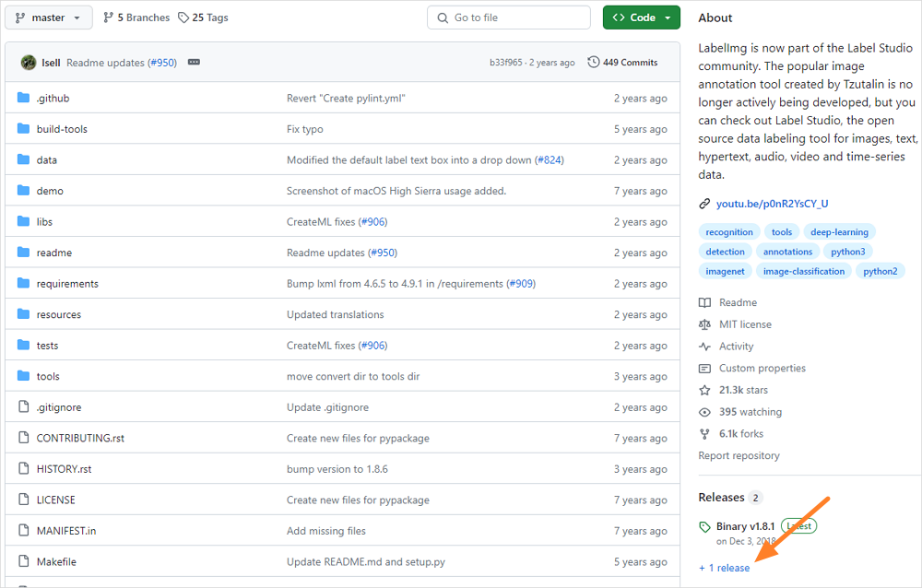The image size is (922, 588).
Task: Open the .github folder
Action: click(x=53, y=99)
